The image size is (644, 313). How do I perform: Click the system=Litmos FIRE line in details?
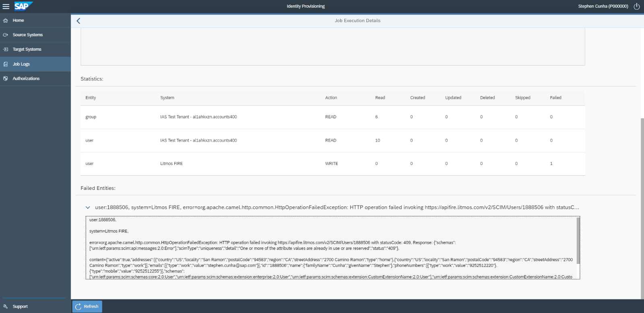[x=109, y=231]
